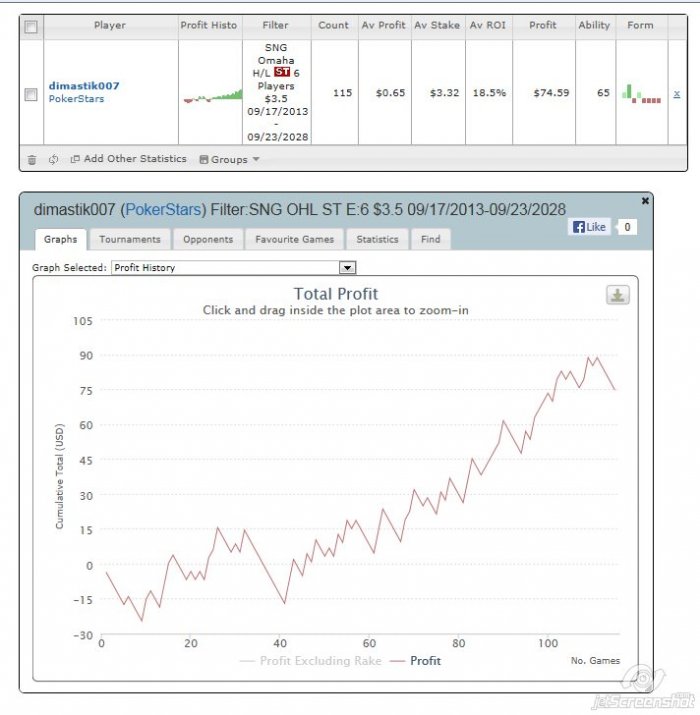Select the Graphs tab
Viewport: 700px width, 715px height.
coord(60,239)
